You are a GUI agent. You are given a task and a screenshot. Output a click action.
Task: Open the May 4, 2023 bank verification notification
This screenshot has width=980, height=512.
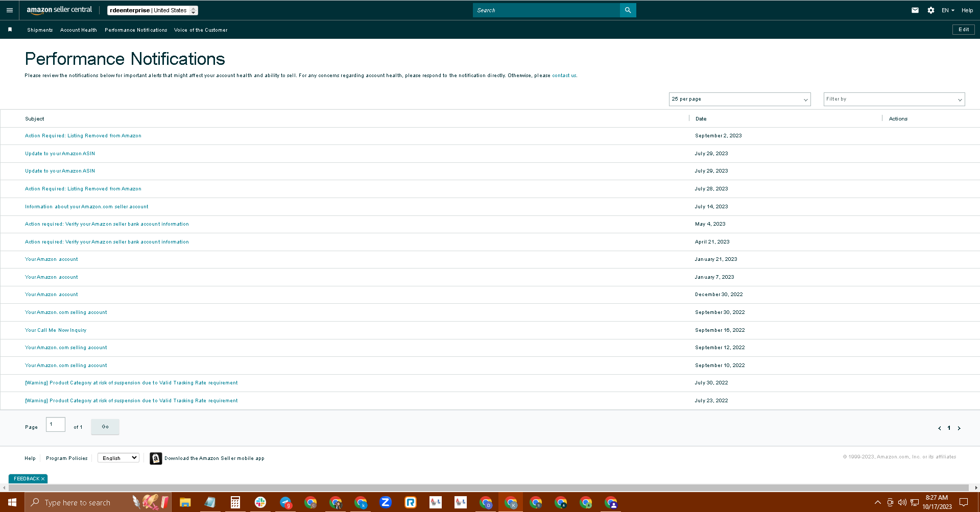tap(107, 224)
